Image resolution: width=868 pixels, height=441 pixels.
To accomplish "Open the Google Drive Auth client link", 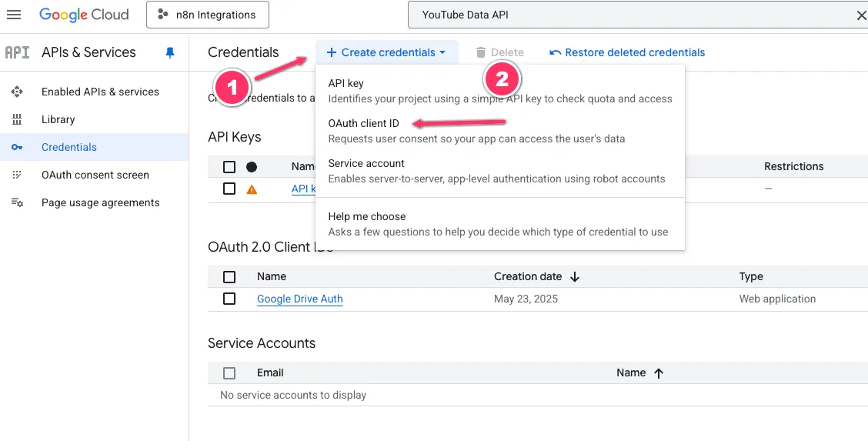I will tap(300, 299).
